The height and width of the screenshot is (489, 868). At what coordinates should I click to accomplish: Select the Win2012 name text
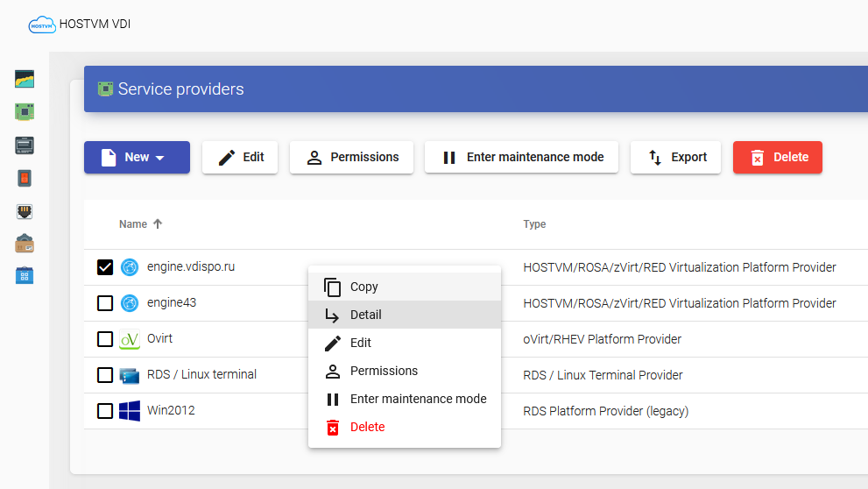pos(171,410)
